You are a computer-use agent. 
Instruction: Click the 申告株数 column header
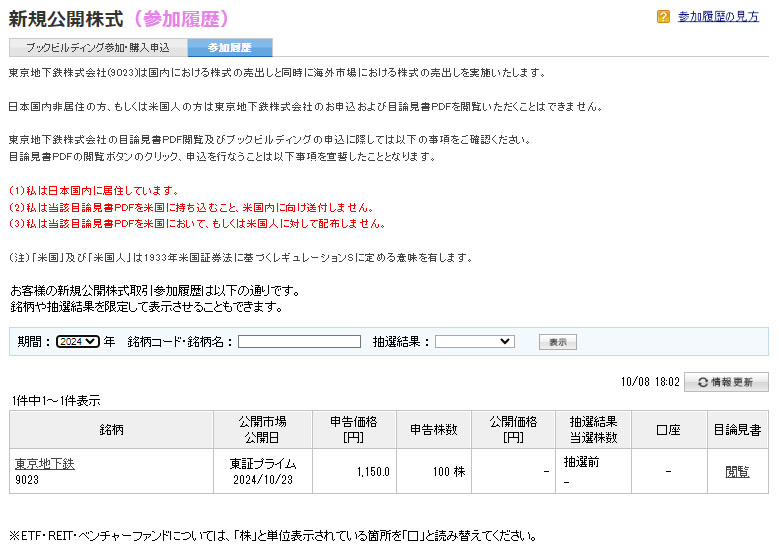(x=433, y=430)
